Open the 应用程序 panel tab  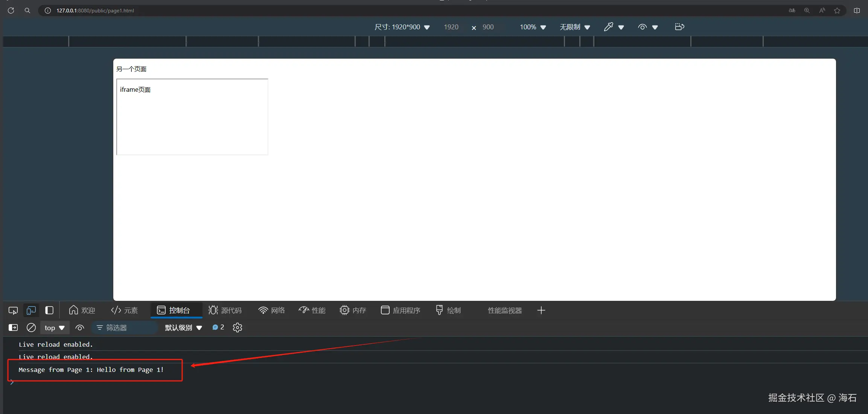(400, 310)
